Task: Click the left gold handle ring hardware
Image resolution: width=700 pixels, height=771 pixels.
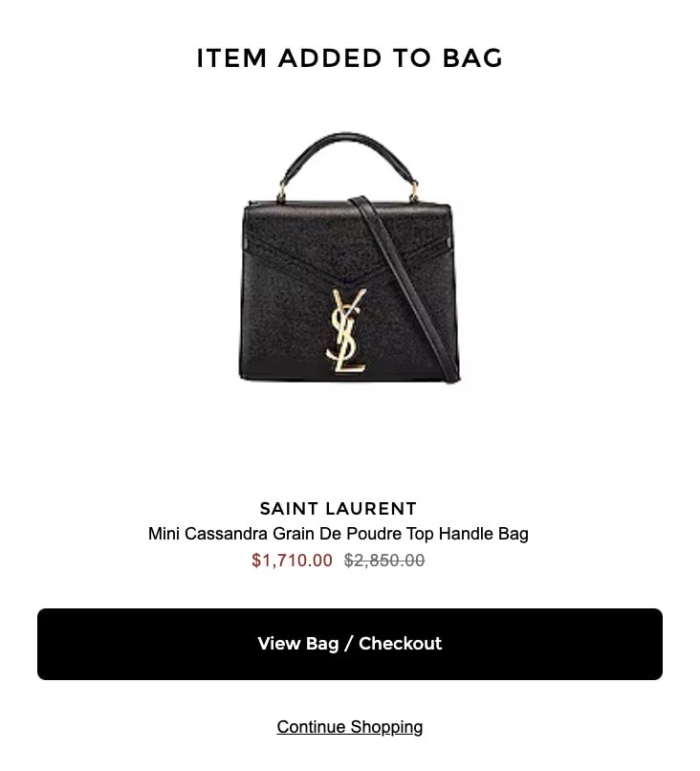Action: pyautogui.click(x=282, y=192)
